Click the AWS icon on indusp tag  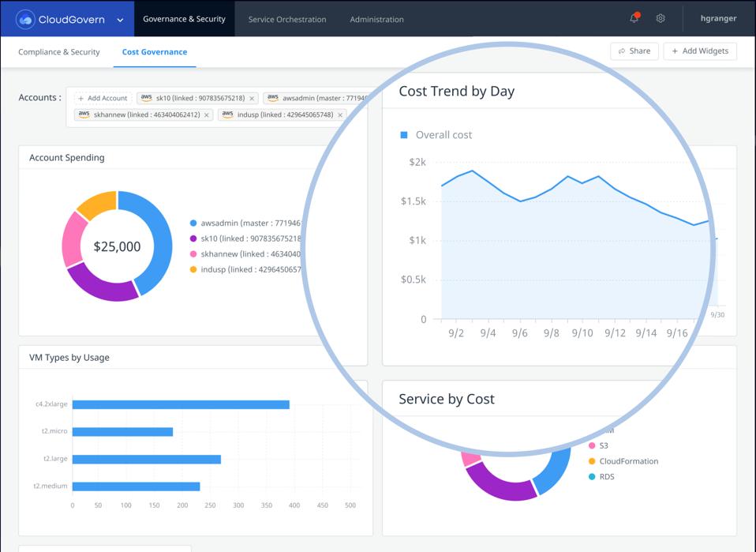(228, 115)
